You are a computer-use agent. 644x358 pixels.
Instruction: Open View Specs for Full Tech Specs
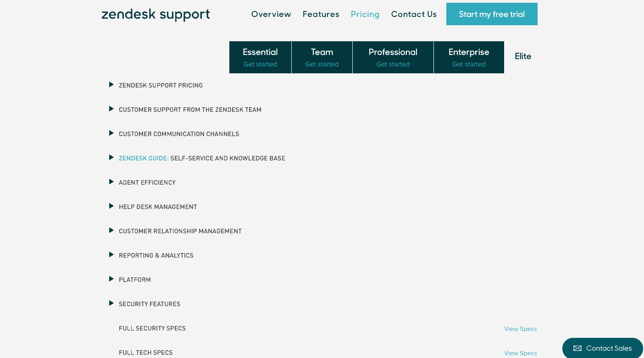point(521,353)
